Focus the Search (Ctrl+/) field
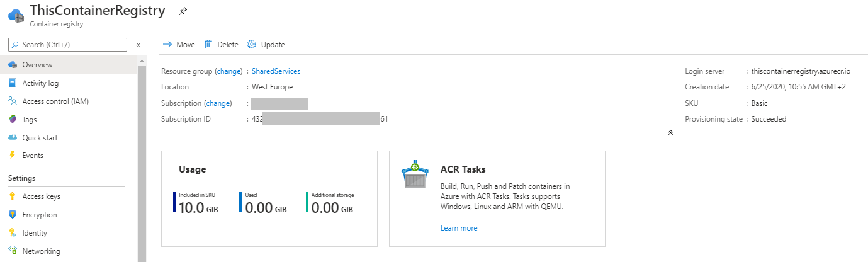Screen dimensions: 868x262 (68, 45)
